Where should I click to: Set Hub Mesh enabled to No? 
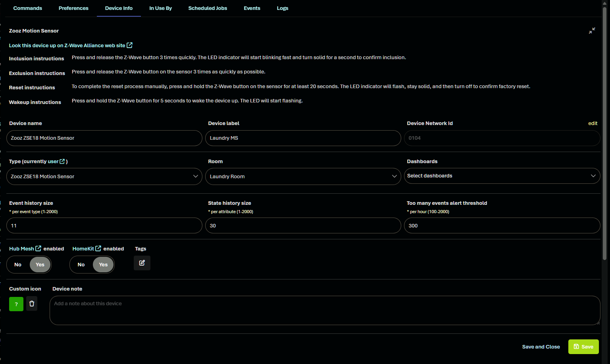click(x=18, y=265)
